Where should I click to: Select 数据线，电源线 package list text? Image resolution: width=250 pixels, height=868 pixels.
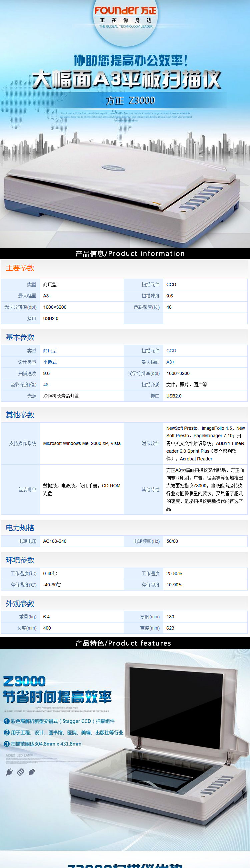82,490
